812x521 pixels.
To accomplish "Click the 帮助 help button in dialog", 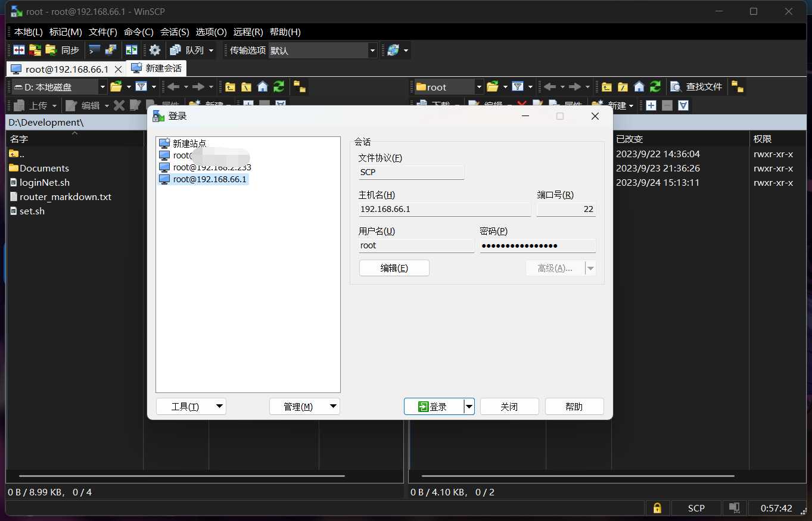I will (574, 407).
